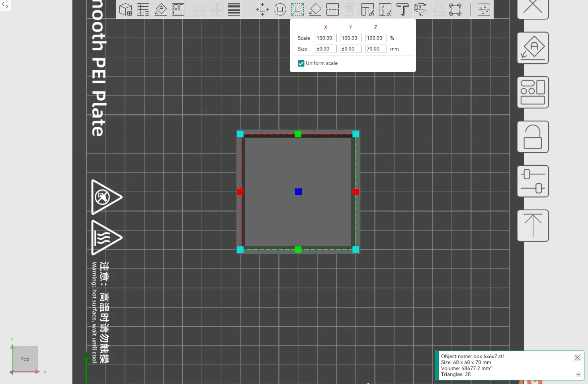Screen dimensions: 588x384
Task: Click the blue center scale handle
Action: click(x=298, y=192)
